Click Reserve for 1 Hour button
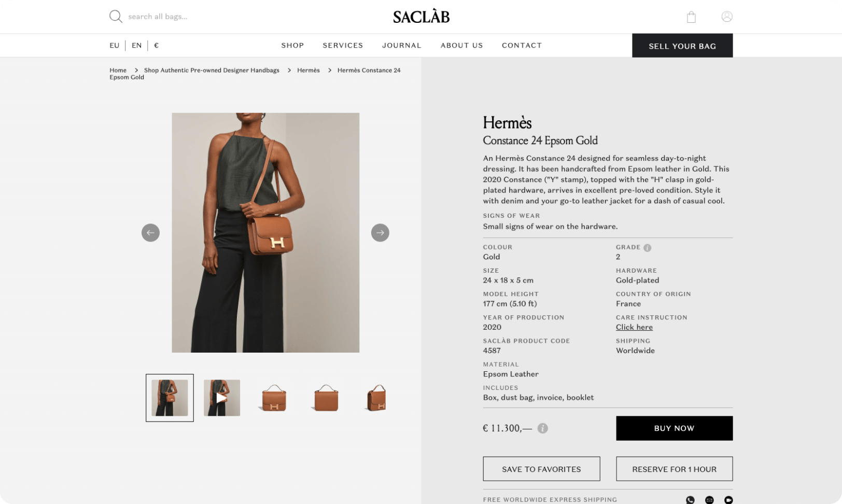The height and width of the screenshot is (504, 842). click(674, 469)
